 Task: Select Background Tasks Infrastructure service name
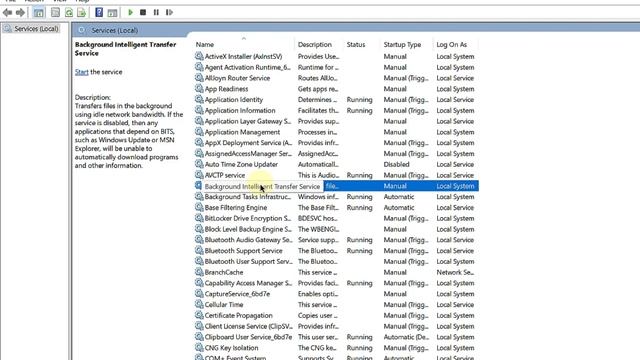point(248,197)
